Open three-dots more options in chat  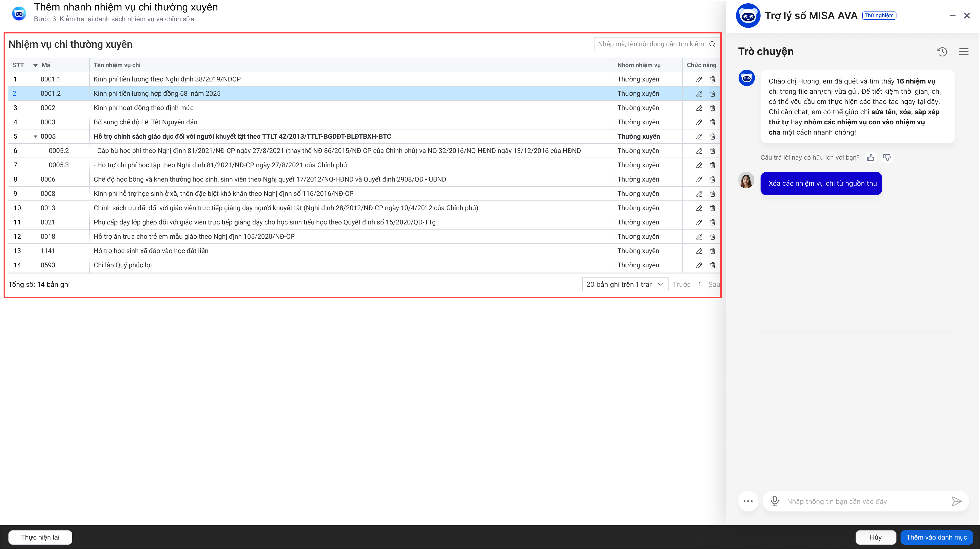pos(748,501)
